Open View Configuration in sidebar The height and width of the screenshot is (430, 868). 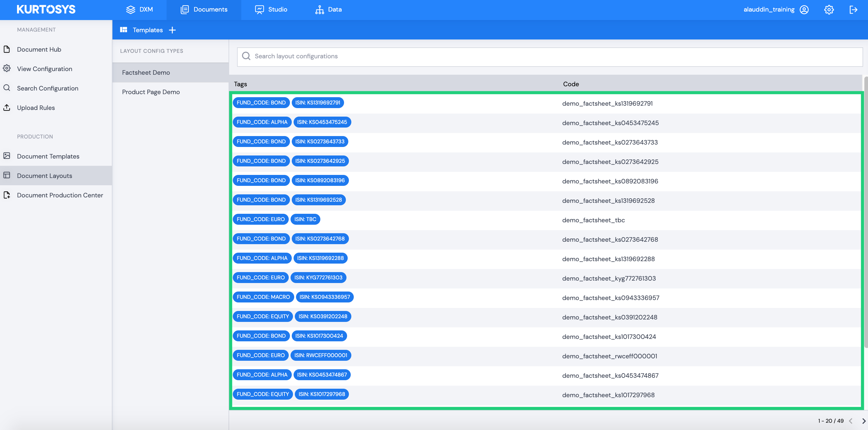tap(44, 69)
